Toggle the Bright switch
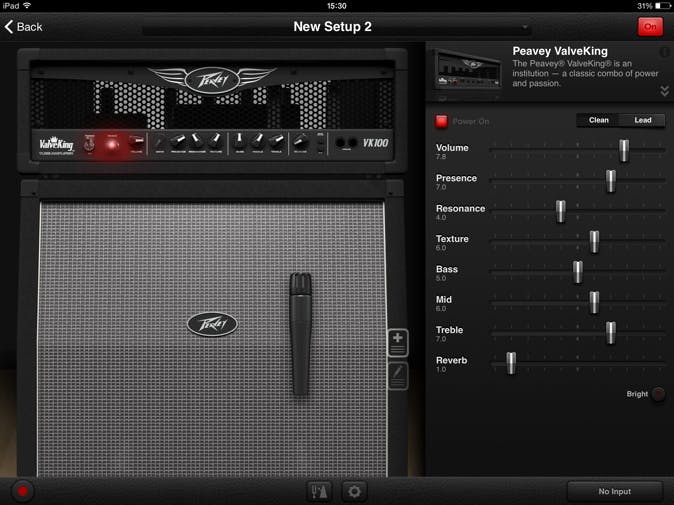 point(658,394)
